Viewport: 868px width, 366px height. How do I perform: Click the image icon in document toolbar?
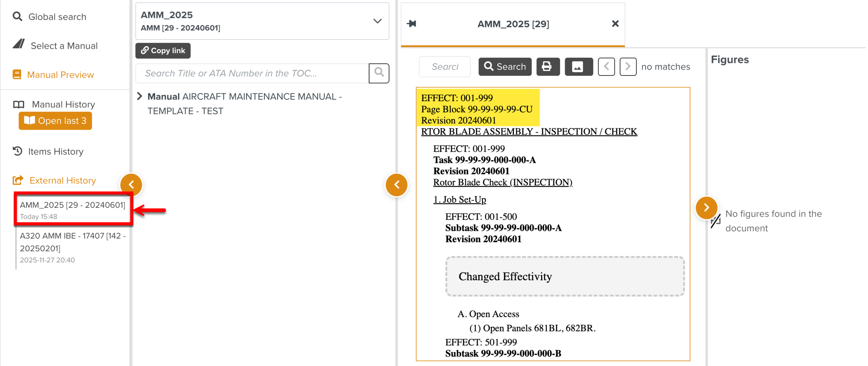coord(578,66)
